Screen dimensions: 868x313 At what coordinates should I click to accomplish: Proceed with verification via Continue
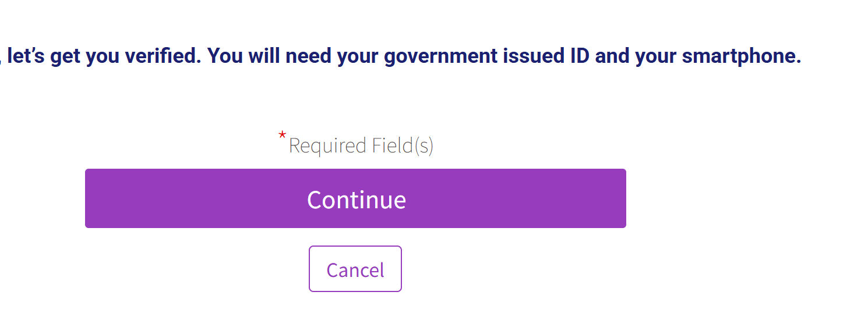point(355,198)
